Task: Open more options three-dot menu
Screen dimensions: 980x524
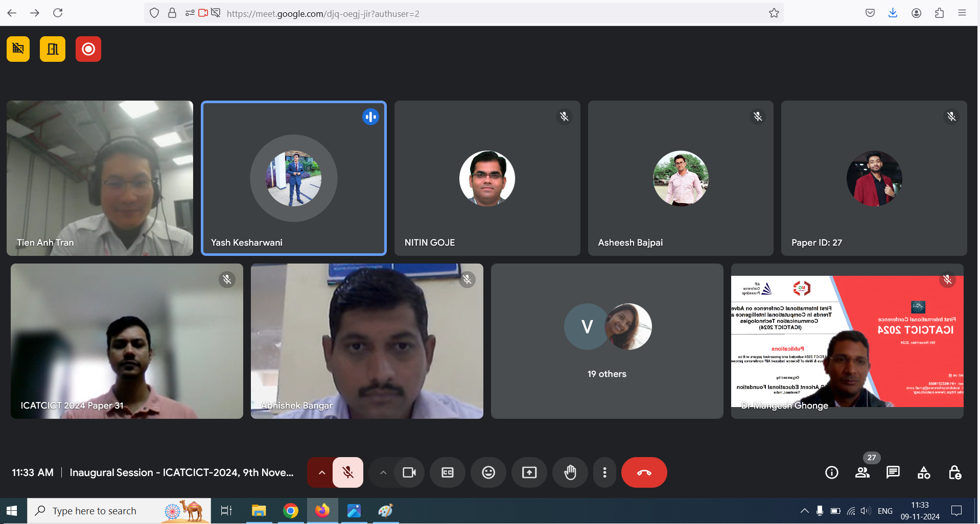Action: tap(604, 472)
